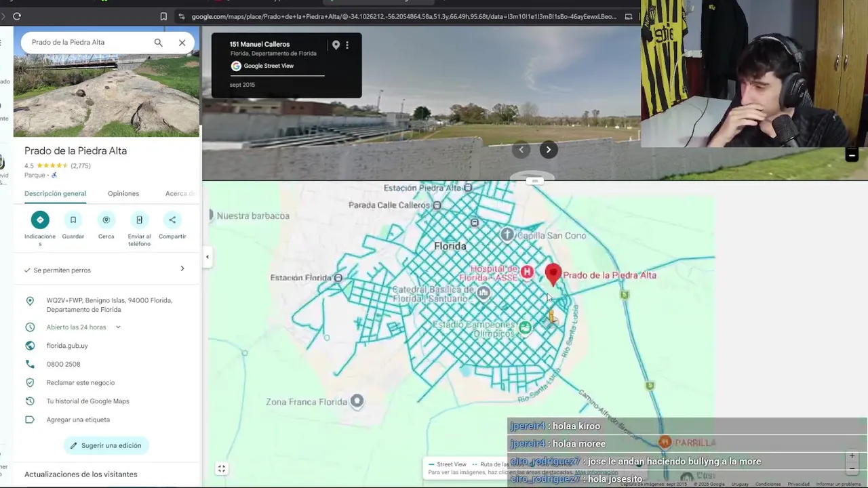Click the phone number 0800 2508
Screen dimensions: 868x488
pyautogui.click(x=63, y=364)
